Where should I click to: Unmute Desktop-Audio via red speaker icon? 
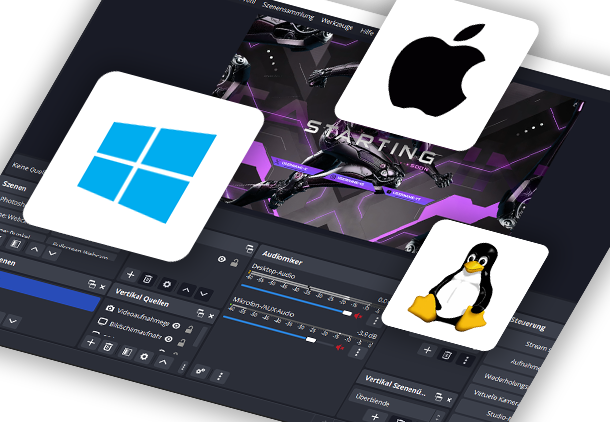(x=358, y=316)
